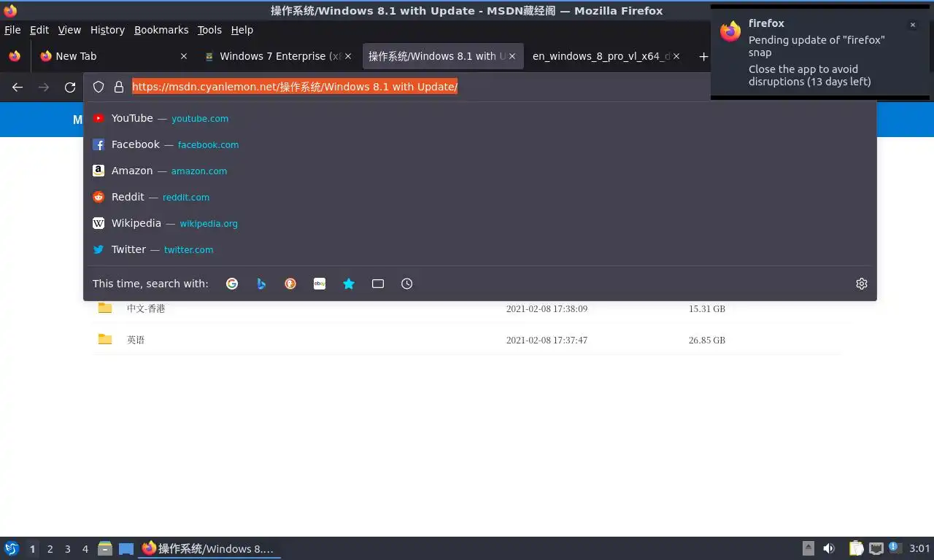Switch to workspace 4
Screen dimensions: 934x560
(x=85, y=549)
